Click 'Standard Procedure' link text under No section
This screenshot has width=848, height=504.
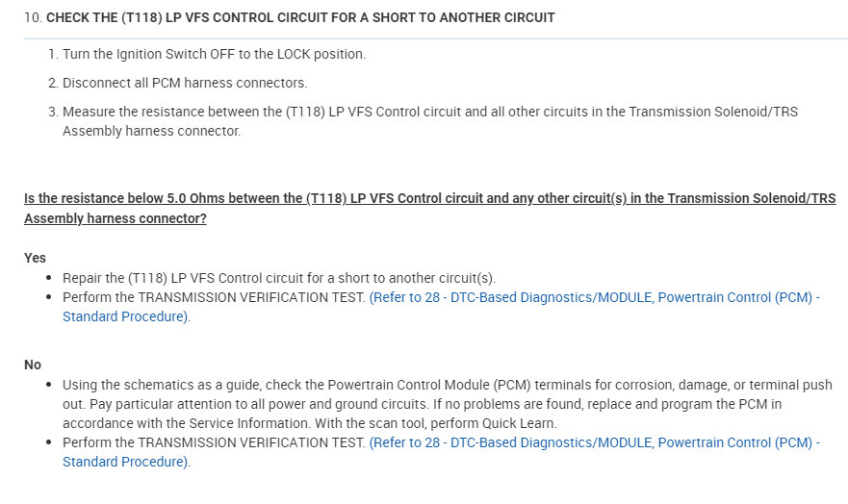pos(125,462)
